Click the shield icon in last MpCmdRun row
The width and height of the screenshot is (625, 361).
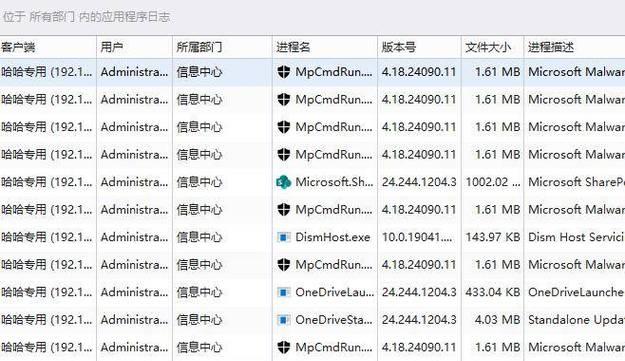(283, 347)
